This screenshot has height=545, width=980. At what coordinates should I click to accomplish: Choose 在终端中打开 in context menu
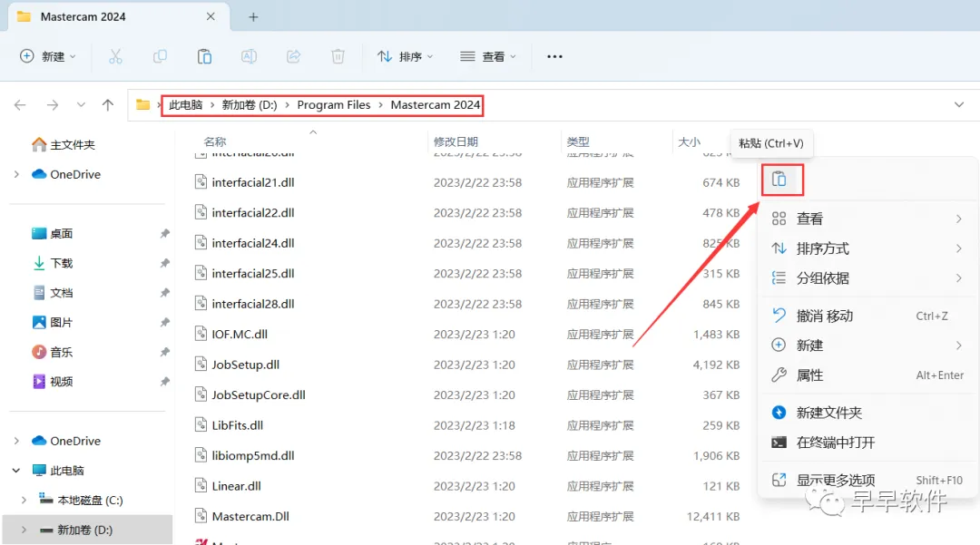point(867,443)
